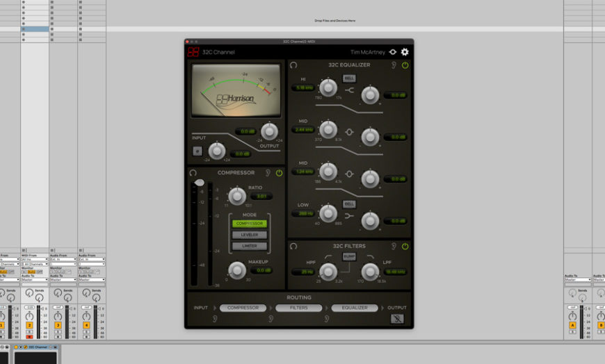Click the Tim McArtney preset name

[368, 52]
